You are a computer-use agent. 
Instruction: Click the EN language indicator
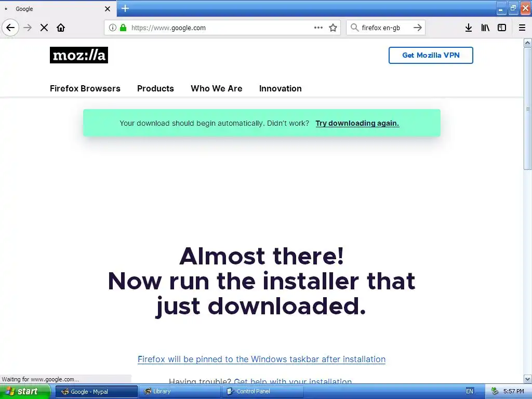click(470, 391)
